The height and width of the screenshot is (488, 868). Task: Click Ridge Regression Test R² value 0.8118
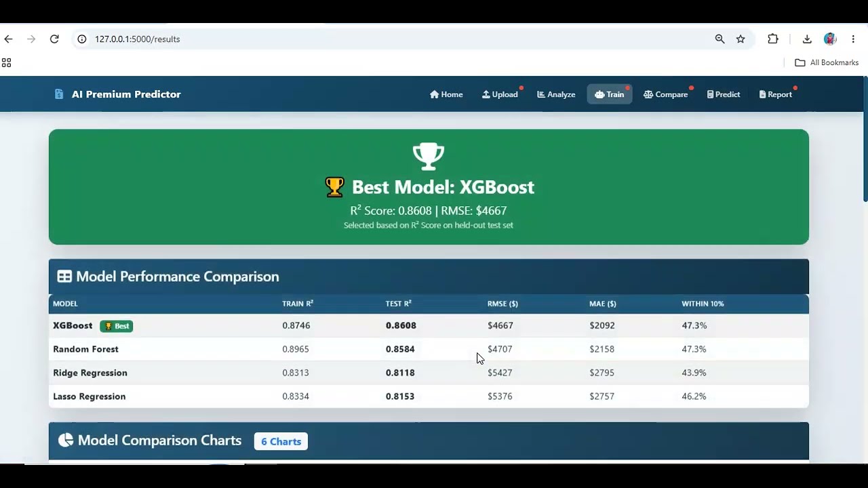(x=400, y=373)
